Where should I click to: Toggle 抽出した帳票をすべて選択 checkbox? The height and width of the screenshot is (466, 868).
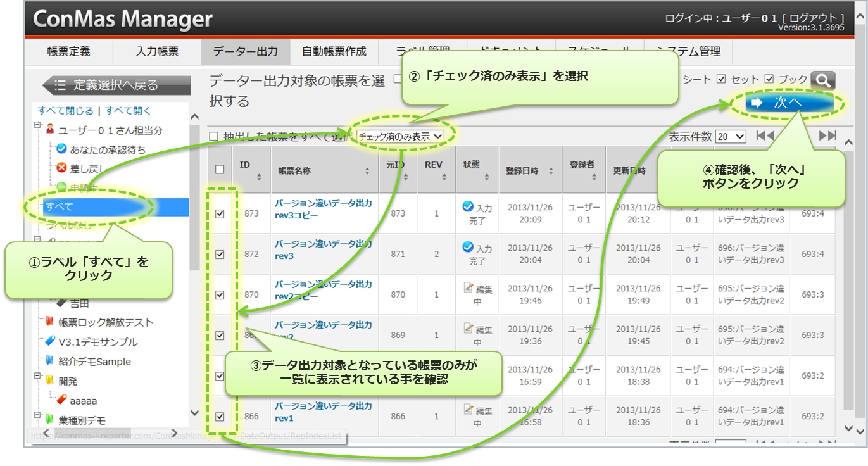tap(214, 136)
